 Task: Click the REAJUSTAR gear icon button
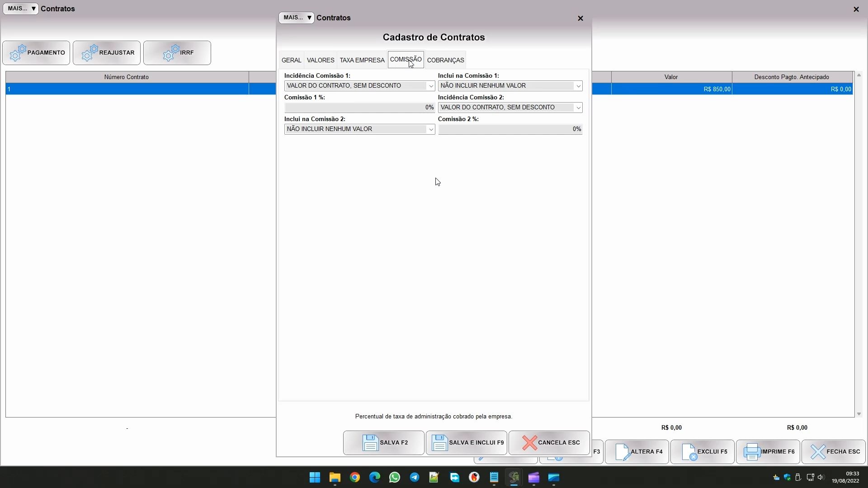pos(90,53)
